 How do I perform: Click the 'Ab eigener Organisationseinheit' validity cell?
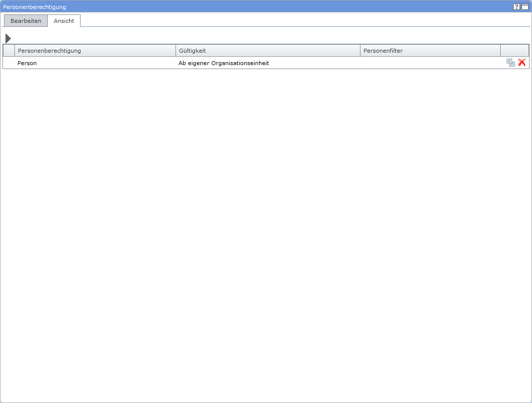(x=224, y=63)
